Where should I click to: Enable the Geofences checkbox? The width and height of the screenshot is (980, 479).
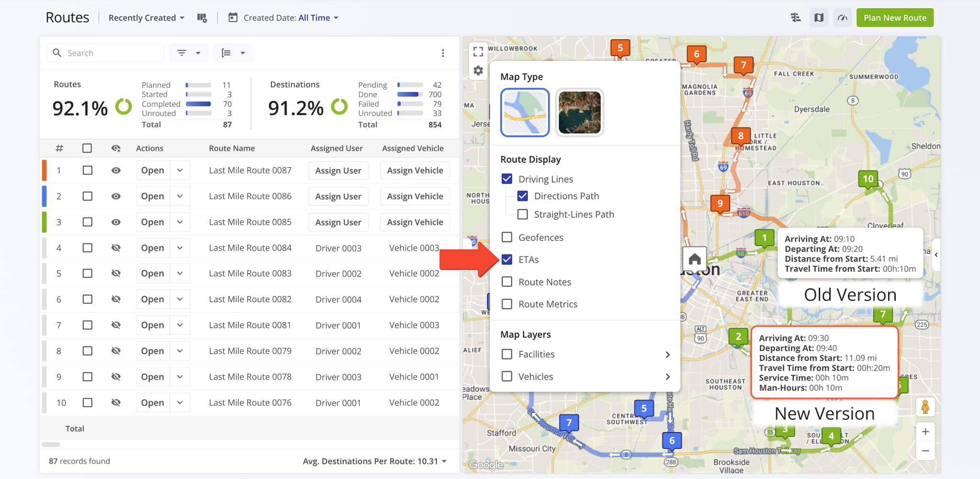point(507,238)
